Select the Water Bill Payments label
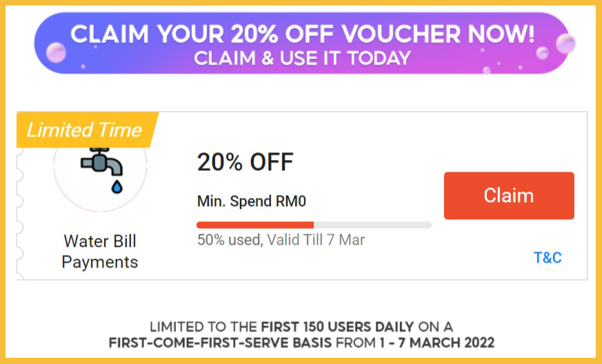 coord(100,252)
